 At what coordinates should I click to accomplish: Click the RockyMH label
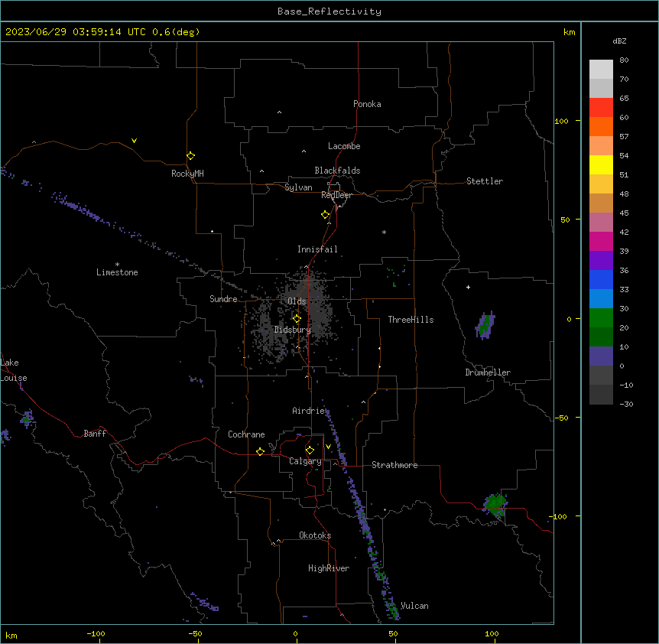tap(187, 174)
